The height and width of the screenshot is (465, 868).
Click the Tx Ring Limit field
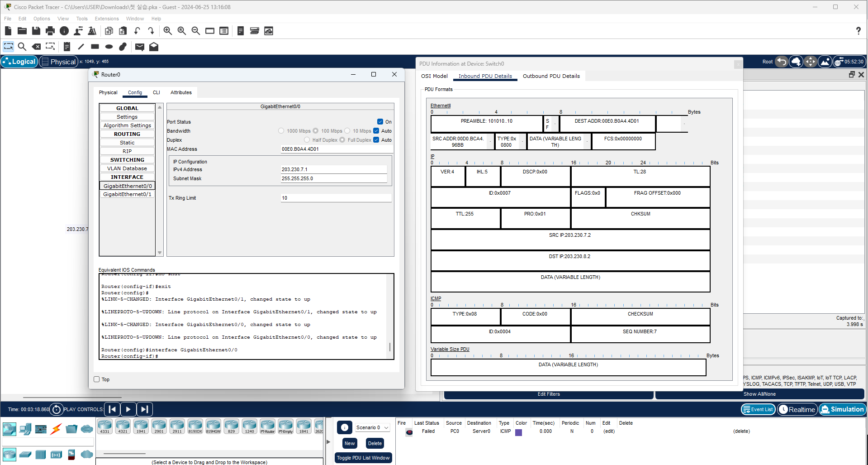coord(336,198)
